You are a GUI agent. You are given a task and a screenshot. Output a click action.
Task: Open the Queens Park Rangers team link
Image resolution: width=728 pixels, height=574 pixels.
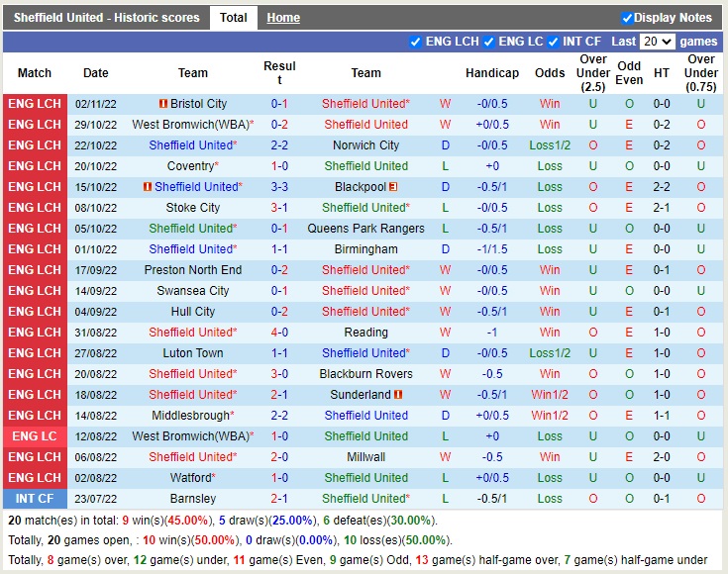click(365, 229)
